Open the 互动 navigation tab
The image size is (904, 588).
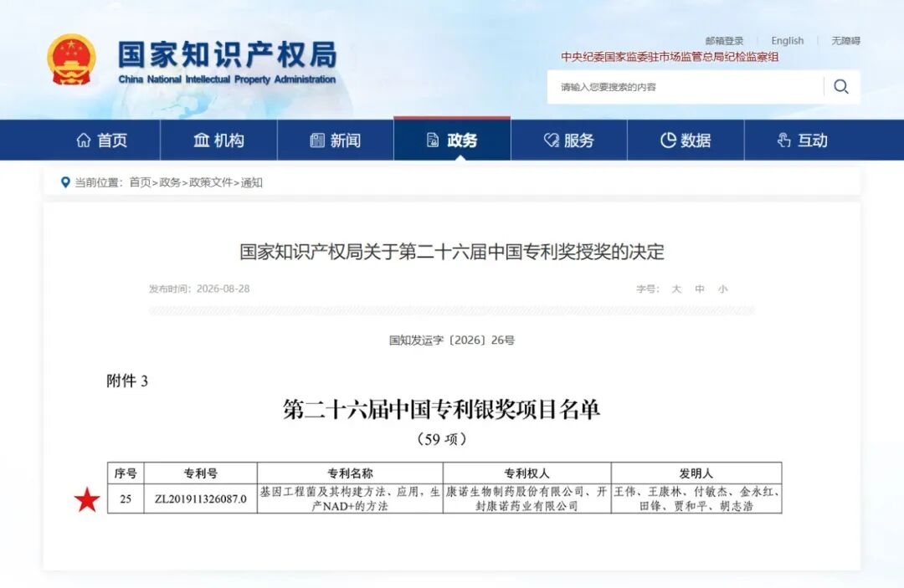pyautogui.click(x=803, y=140)
